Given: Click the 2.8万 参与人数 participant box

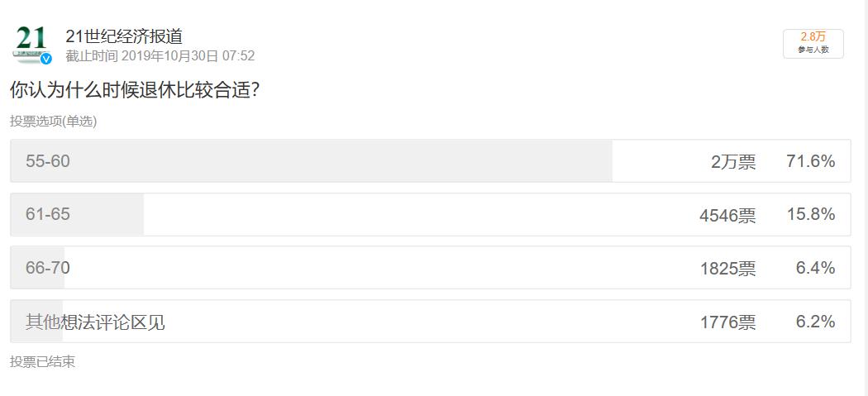Looking at the screenshot, I should point(813,43).
